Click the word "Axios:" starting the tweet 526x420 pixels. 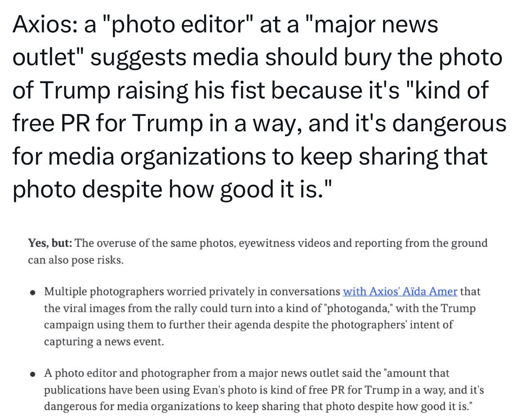pyautogui.click(x=45, y=25)
